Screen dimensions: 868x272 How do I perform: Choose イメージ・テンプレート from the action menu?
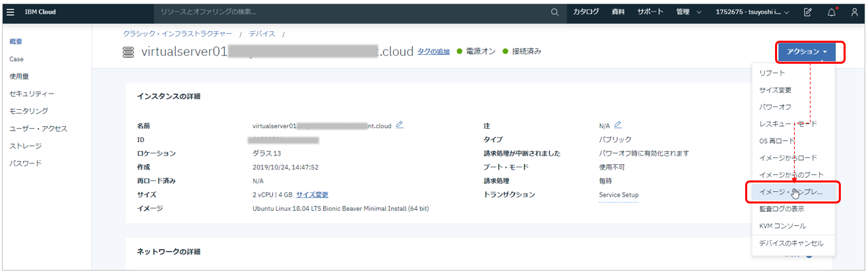pos(793,192)
